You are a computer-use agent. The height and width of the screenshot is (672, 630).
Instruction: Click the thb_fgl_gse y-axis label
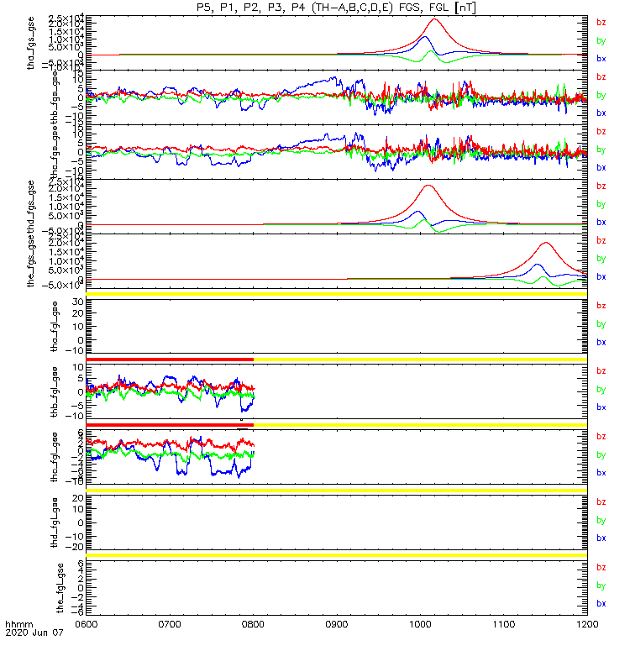pyautogui.click(x=55, y=391)
